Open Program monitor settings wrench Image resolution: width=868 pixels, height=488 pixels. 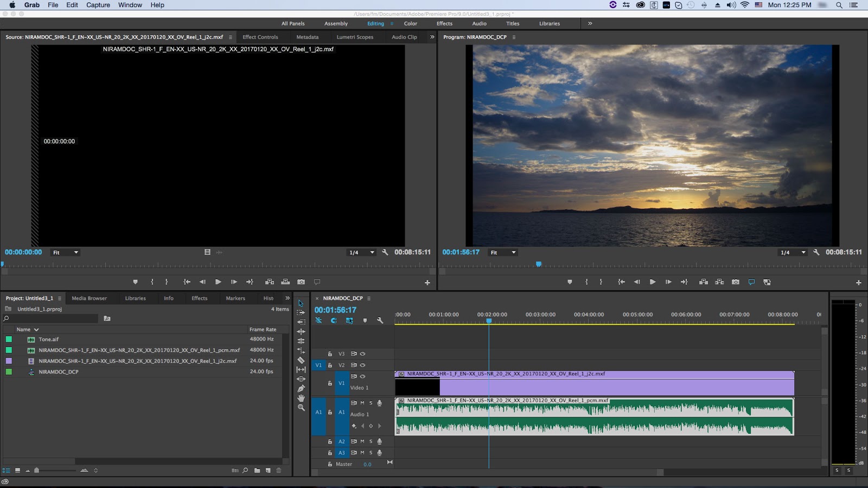(x=816, y=252)
